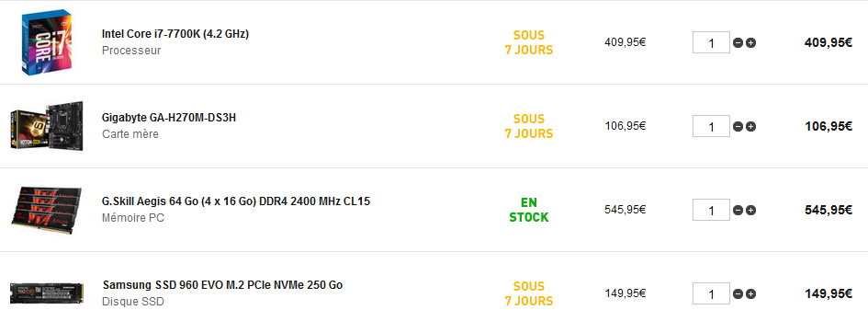This screenshot has width=868, height=333.
Task: Click the G.Skill Aegis RAM image
Action: click(47, 209)
